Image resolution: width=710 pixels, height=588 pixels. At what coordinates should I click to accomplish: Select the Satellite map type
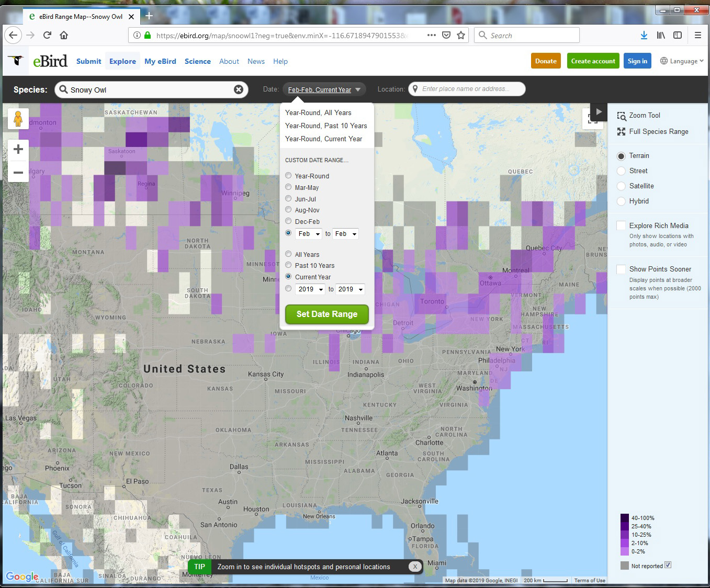[x=621, y=186]
